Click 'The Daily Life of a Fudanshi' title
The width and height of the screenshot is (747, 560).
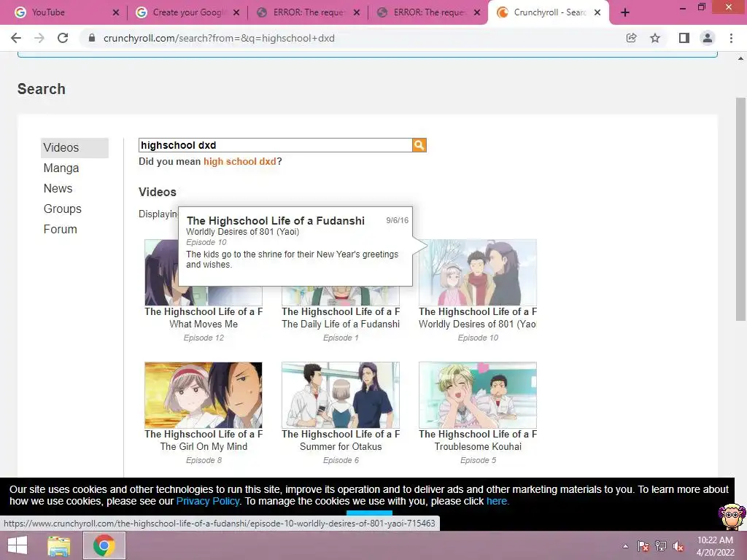(341, 324)
